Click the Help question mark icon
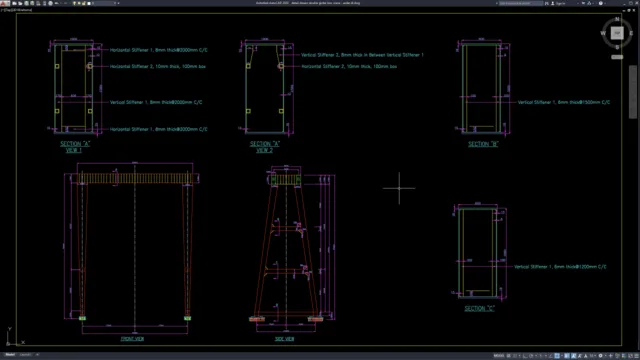The image size is (640, 360). point(600,3)
